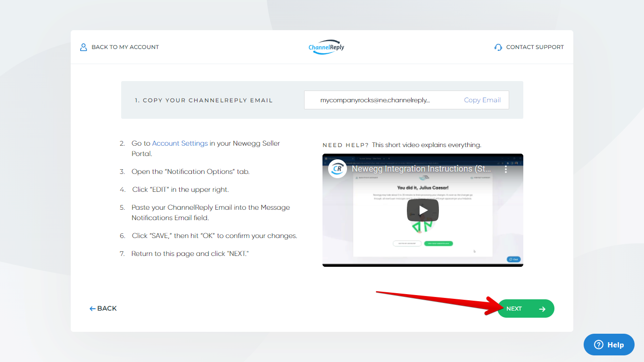Screen dimensions: 644x362
Task: Click the BACK link
Action: (103, 308)
